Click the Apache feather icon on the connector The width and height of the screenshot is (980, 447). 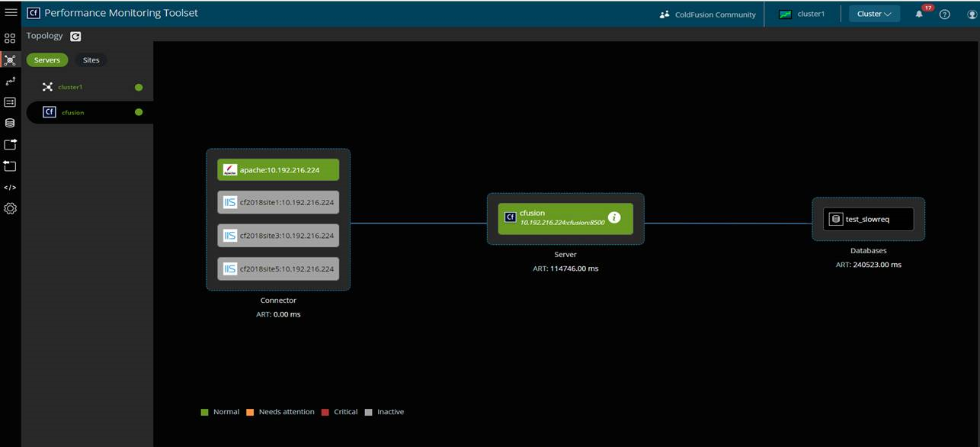[x=229, y=169]
